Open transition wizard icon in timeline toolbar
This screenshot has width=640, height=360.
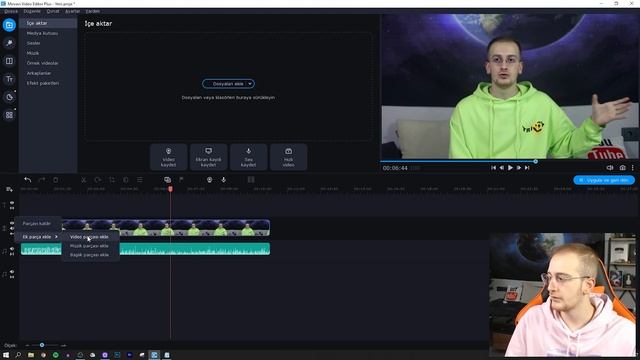pyautogui.click(x=251, y=180)
